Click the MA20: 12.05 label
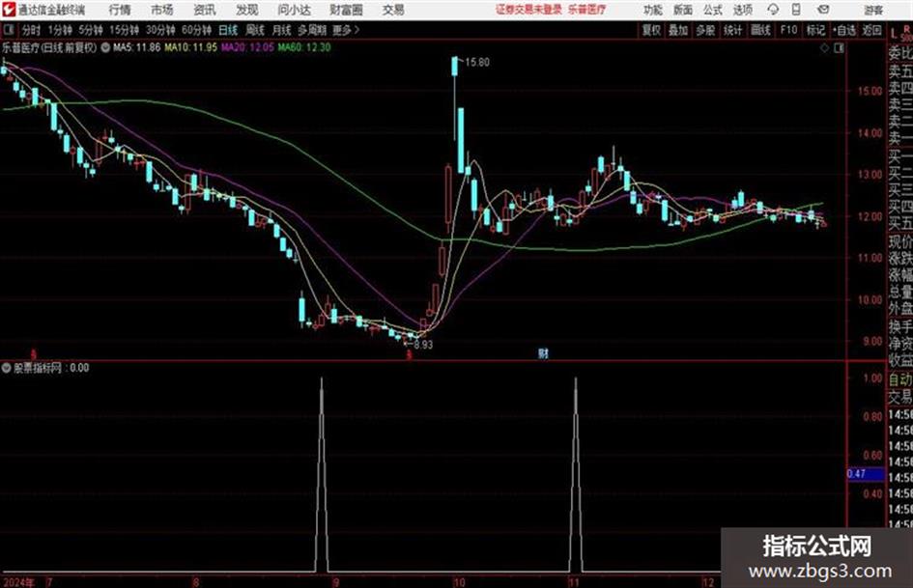Image resolution: width=913 pixels, height=588 pixels. pyautogui.click(x=247, y=47)
